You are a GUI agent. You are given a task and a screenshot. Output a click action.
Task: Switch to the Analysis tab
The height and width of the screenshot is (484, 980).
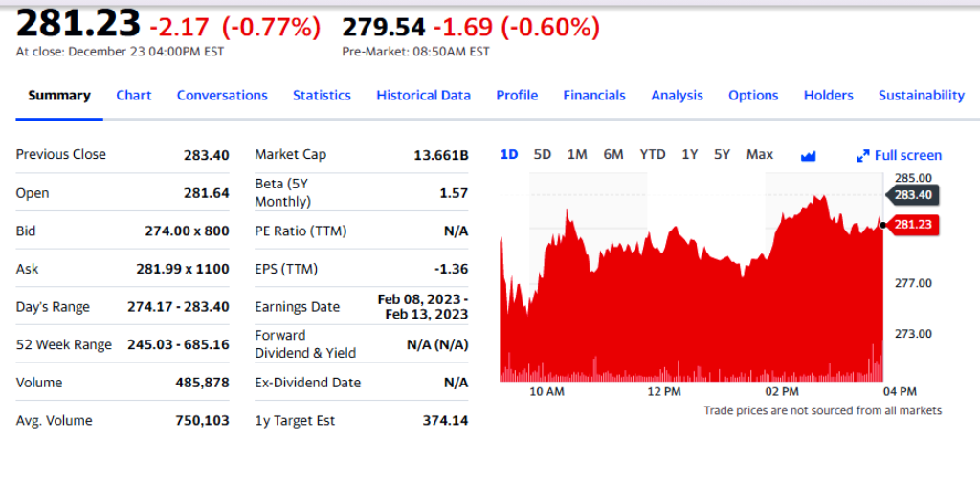(677, 96)
